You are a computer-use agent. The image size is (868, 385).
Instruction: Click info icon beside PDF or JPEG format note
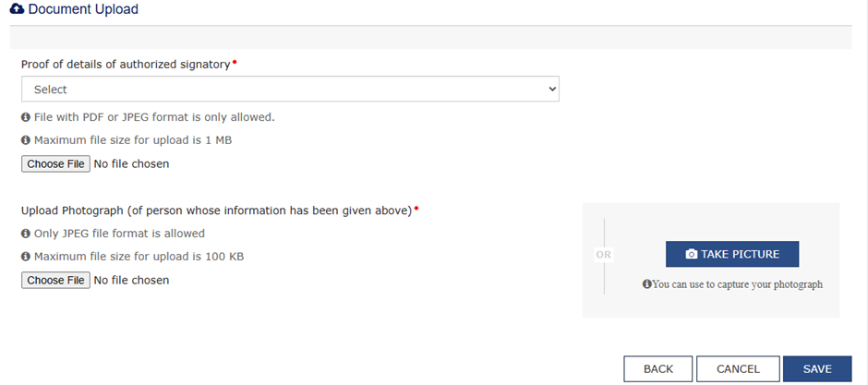tap(26, 117)
